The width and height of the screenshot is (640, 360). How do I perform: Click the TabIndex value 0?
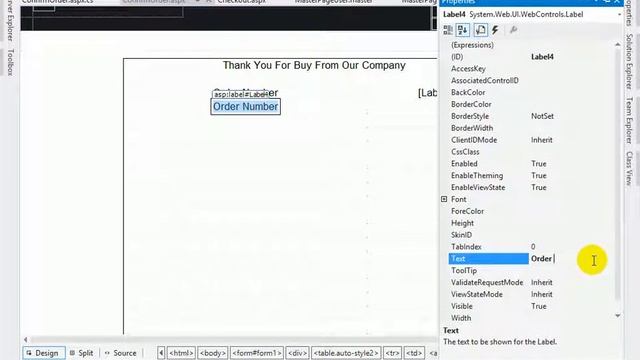(533, 247)
